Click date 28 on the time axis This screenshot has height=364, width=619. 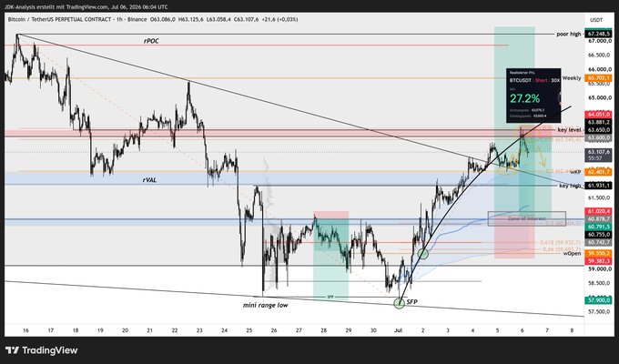pyautogui.click(x=324, y=330)
